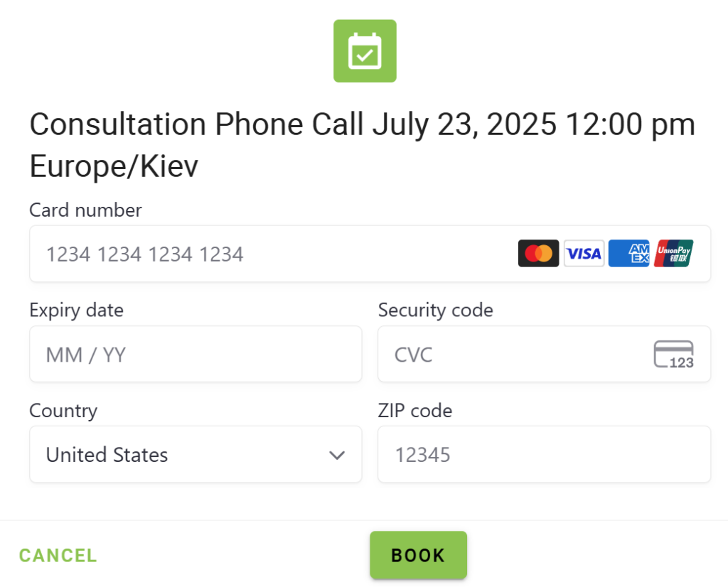Click the Security code CVC field
This screenshot has width=728, height=587.
tap(498, 354)
